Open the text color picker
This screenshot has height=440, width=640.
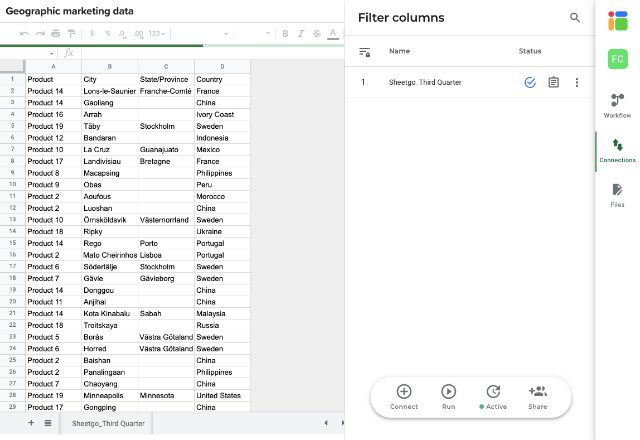333,34
